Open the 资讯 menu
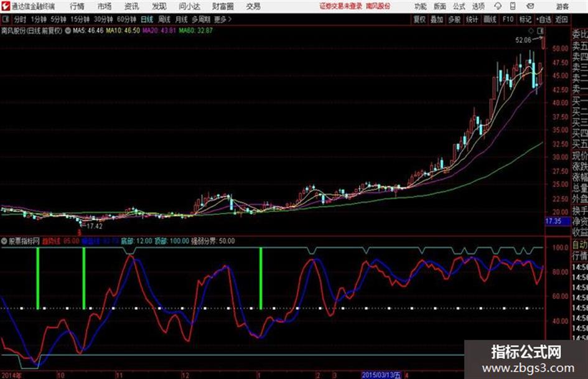Screen dimensions: 588x379 coord(132,6)
